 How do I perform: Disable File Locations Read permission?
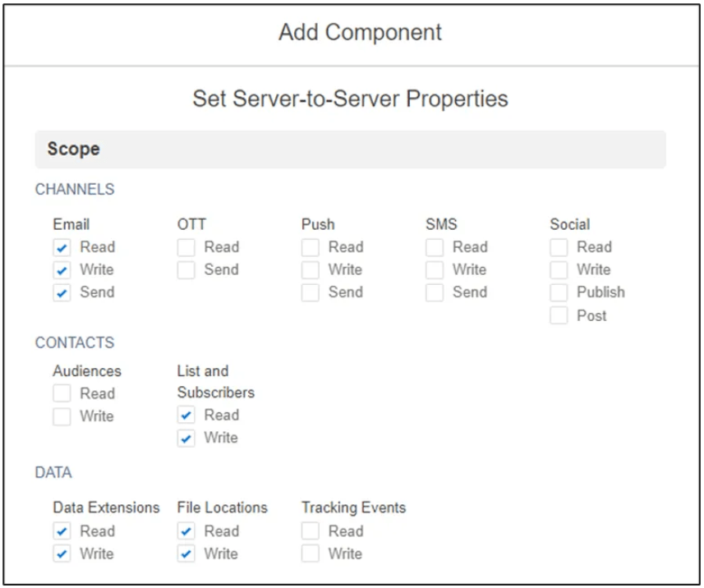tap(186, 531)
